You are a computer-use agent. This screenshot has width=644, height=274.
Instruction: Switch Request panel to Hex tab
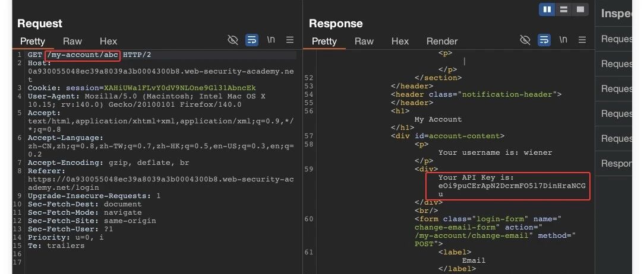(x=109, y=41)
